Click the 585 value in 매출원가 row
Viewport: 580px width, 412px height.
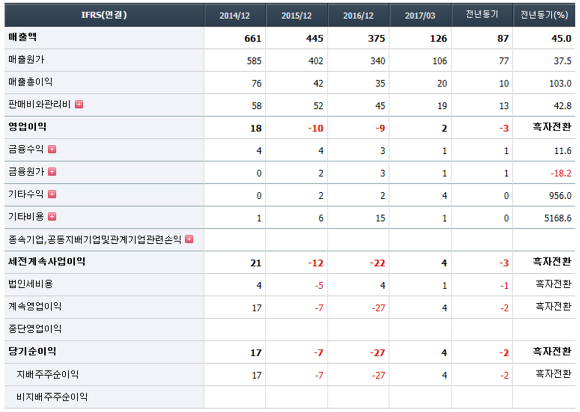pyautogui.click(x=254, y=61)
